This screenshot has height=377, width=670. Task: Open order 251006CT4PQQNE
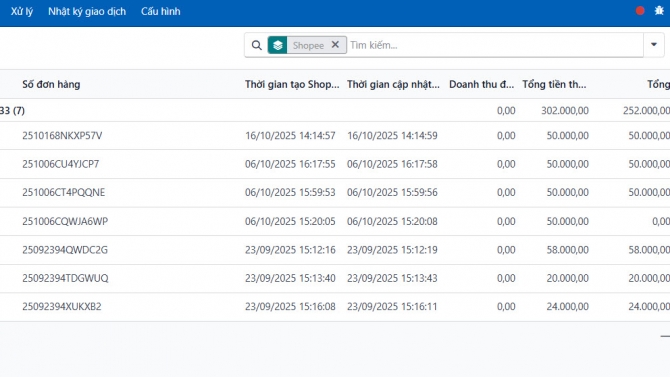(x=64, y=193)
